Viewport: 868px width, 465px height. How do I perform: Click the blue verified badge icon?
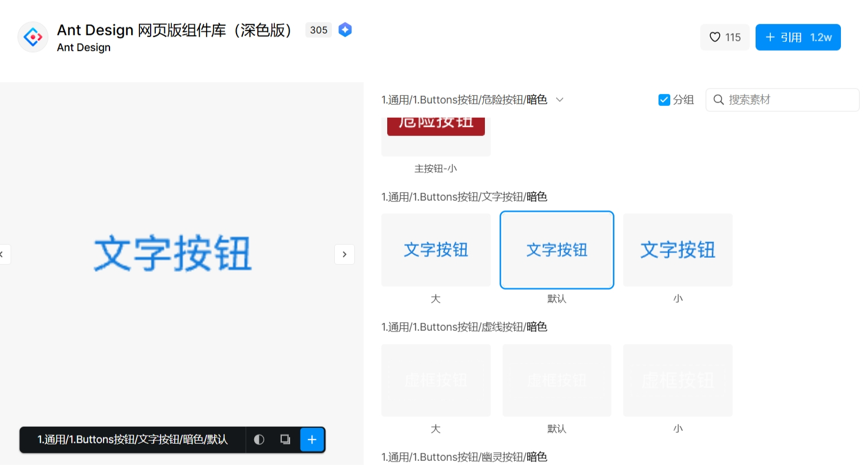[345, 30]
